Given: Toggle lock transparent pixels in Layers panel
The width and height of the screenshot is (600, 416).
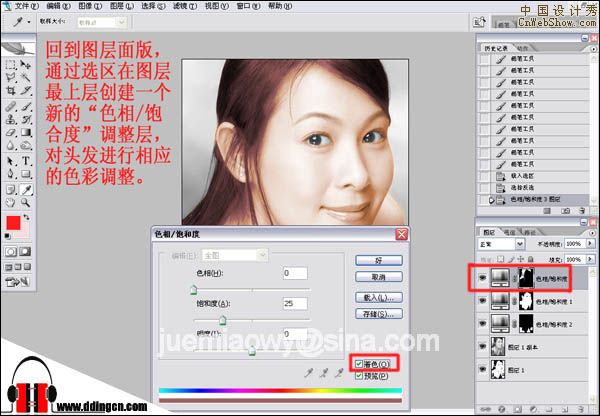Looking at the screenshot, I should coord(501,259).
